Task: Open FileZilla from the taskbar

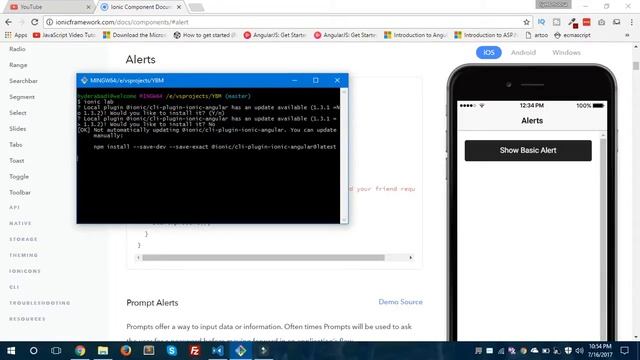Action: [195, 351]
